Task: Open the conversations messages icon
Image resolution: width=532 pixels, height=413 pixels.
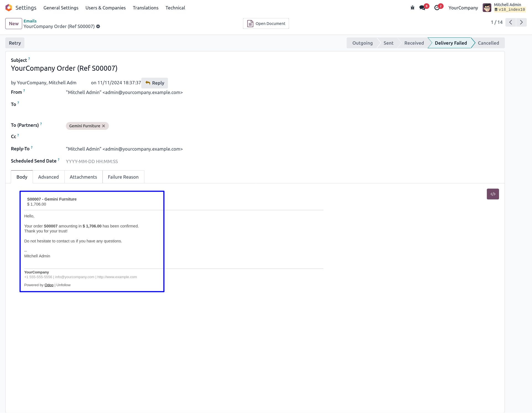Action: [422, 8]
